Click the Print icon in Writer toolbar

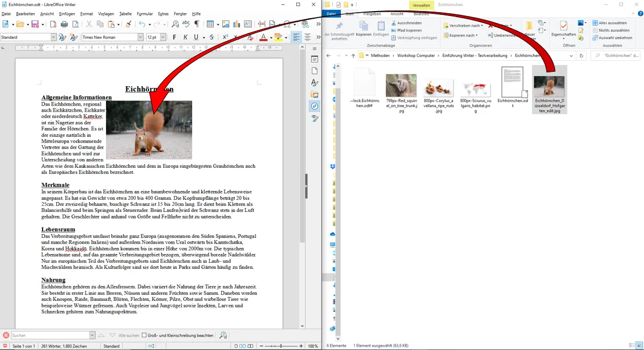[64, 24]
